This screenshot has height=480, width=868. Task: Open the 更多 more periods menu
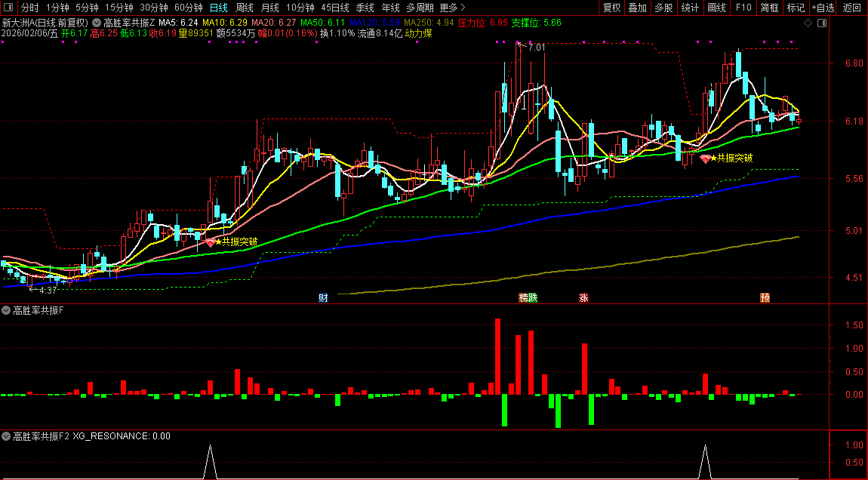pos(452,8)
